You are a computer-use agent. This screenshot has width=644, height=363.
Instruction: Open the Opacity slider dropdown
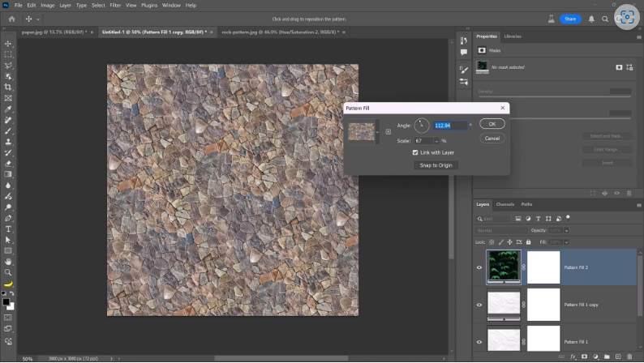coord(567,230)
